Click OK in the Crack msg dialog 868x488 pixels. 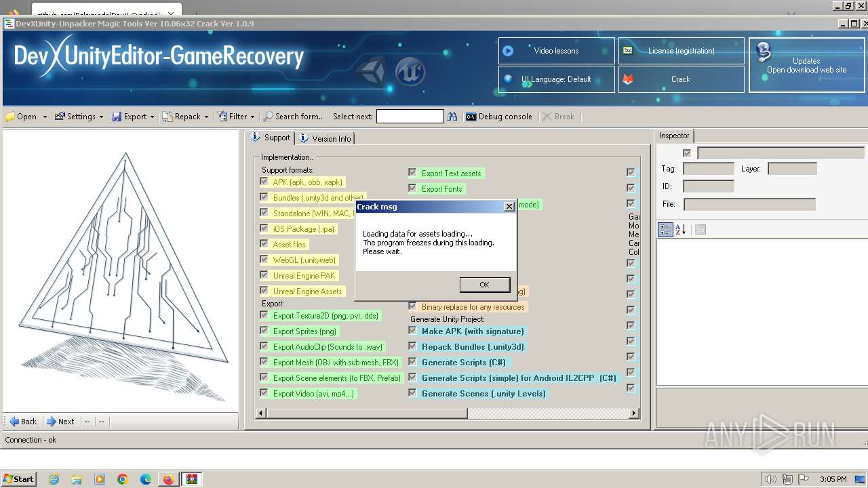click(484, 285)
